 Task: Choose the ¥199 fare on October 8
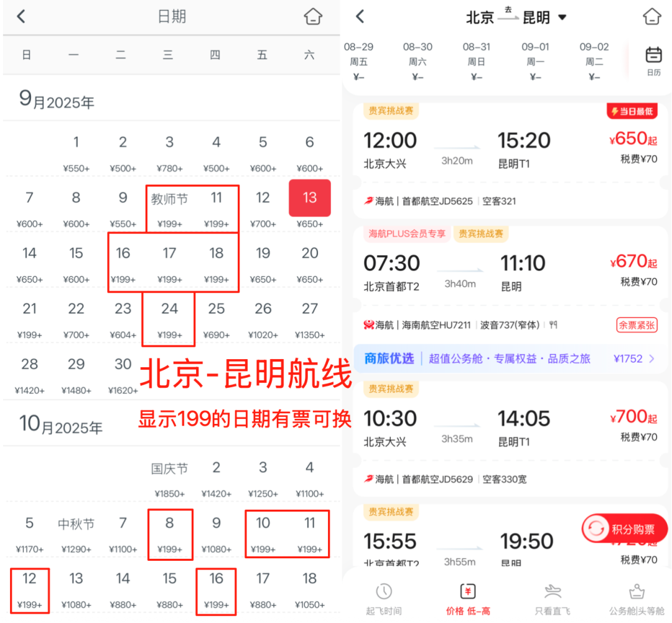coord(170,534)
